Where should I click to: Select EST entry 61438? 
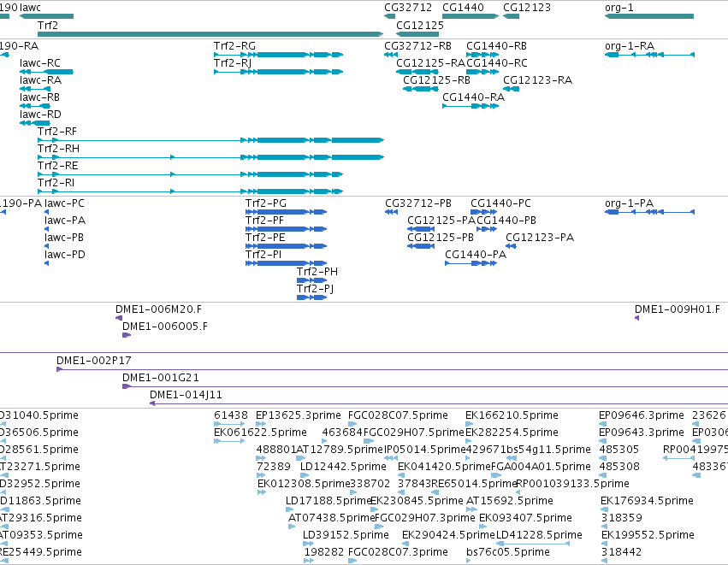coord(231,415)
